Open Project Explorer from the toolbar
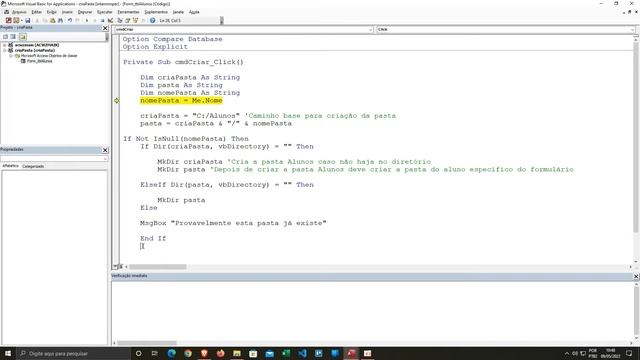 [x=120, y=20]
